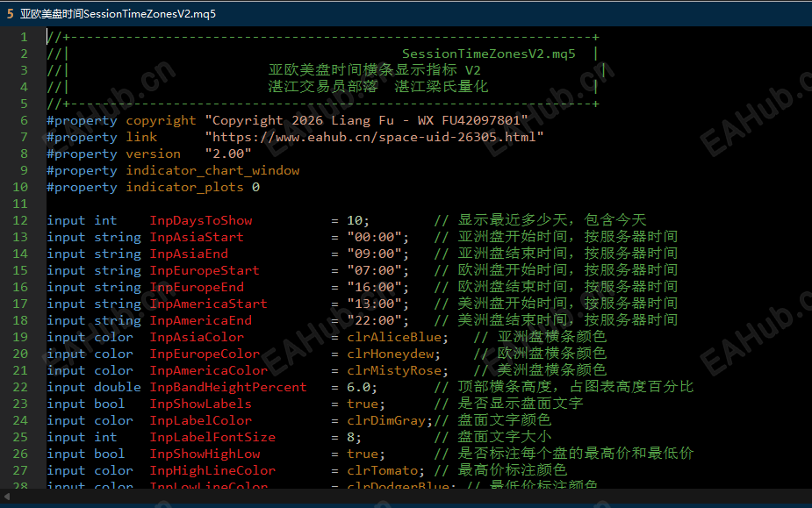
Task: Click the clrMistyRose color value
Action: [394, 370]
